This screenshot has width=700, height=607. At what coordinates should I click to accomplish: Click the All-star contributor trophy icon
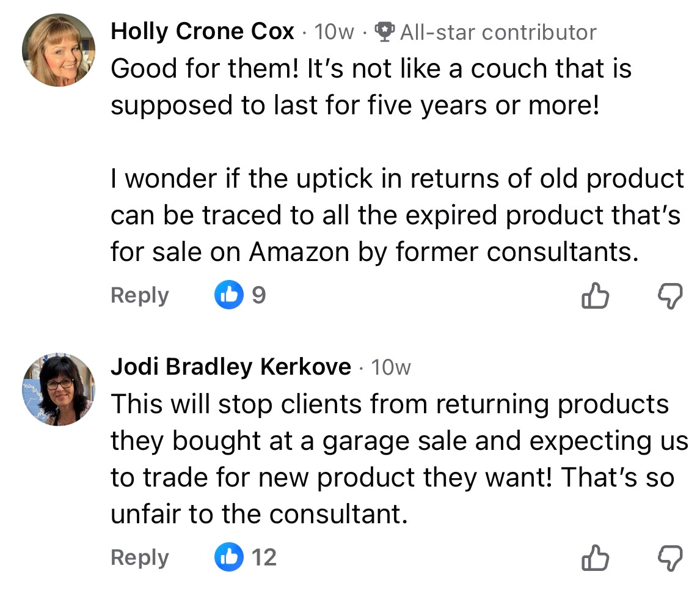(x=385, y=32)
